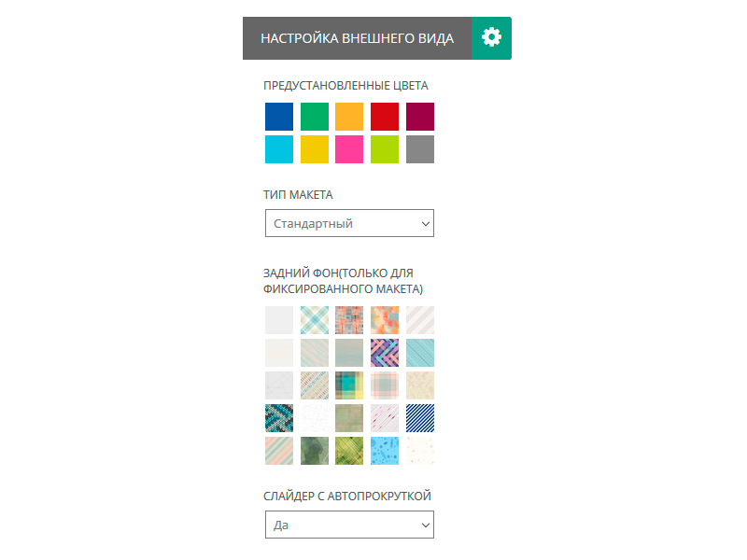Viewport: 747px width, 560px height.
Task: Choose the navy blue diagonal stripes background
Action: pos(419,418)
